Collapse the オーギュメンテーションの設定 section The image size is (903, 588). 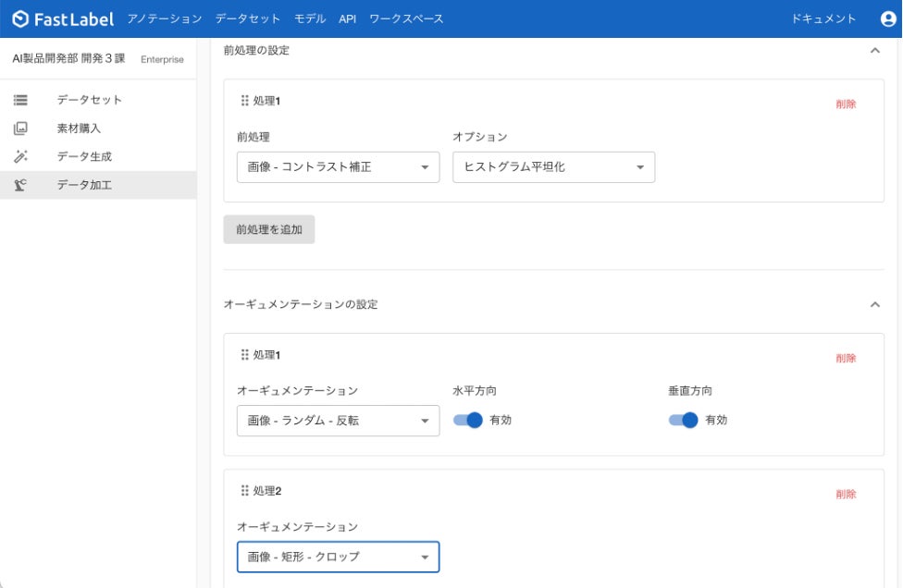point(875,304)
